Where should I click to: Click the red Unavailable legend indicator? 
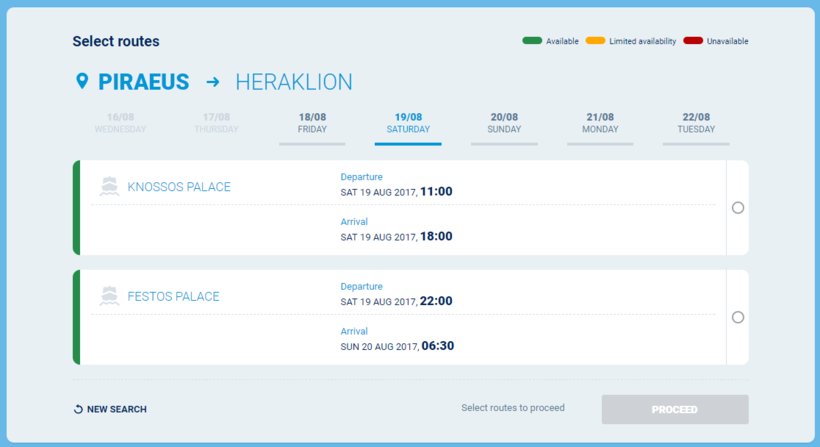tap(693, 41)
